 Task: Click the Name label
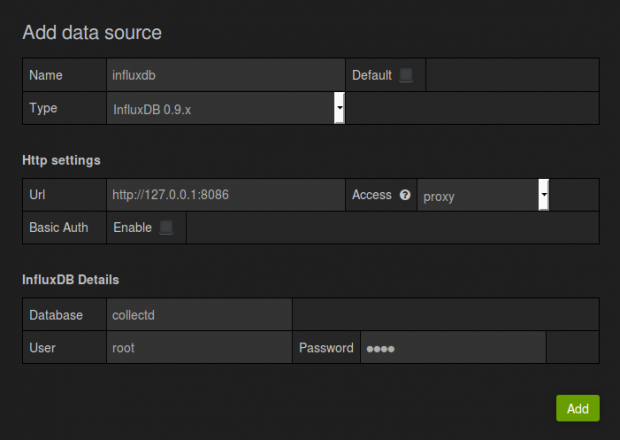[x=46, y=75]
